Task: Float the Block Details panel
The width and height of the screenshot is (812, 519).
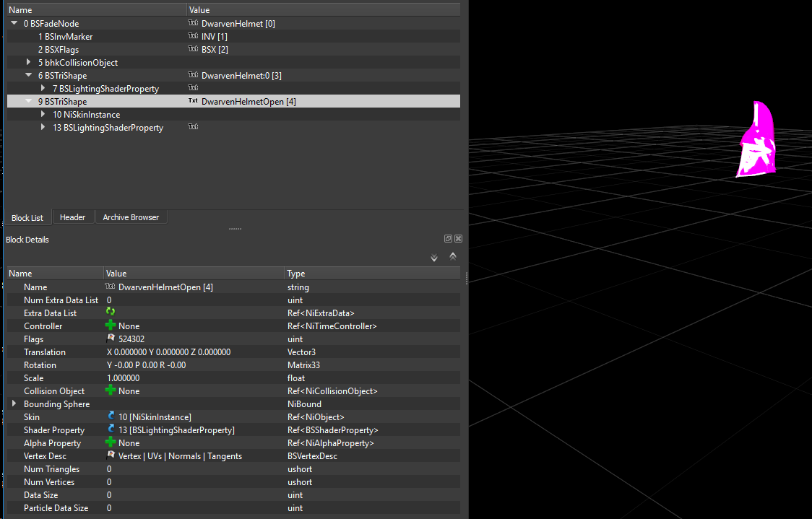Action: coord(448,238)
